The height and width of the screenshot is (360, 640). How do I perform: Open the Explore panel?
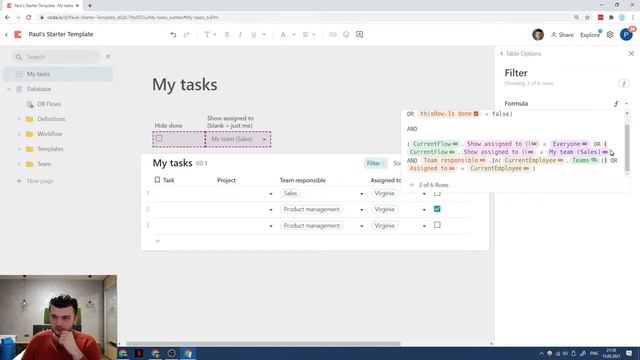[590, 35]
